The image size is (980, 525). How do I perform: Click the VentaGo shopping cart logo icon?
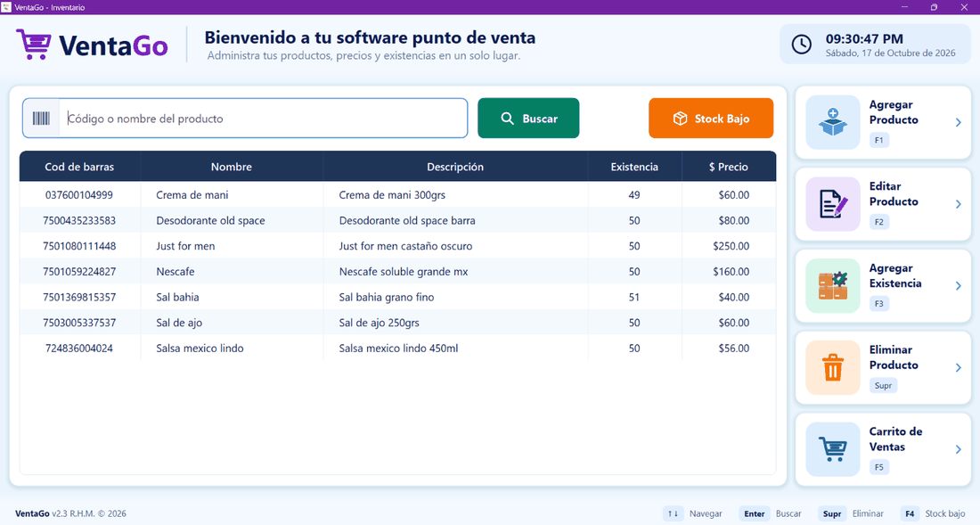[34, 45]
